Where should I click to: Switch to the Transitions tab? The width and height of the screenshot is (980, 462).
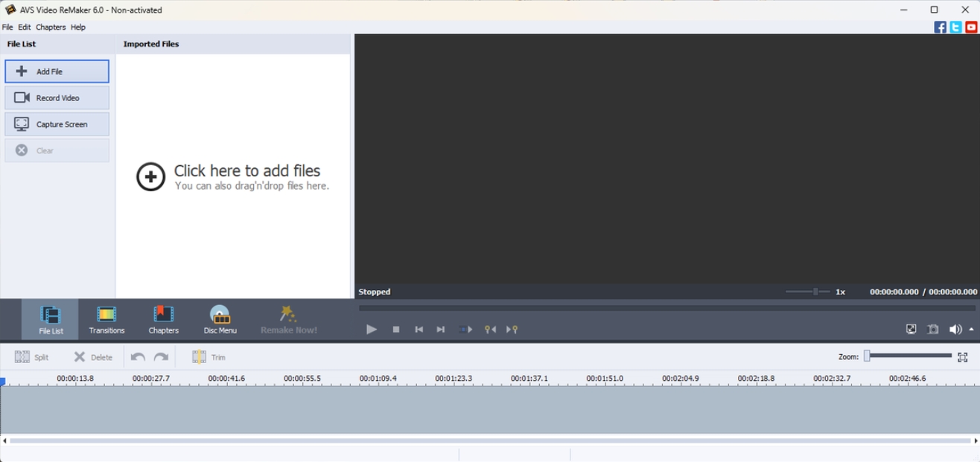[106, 320]
